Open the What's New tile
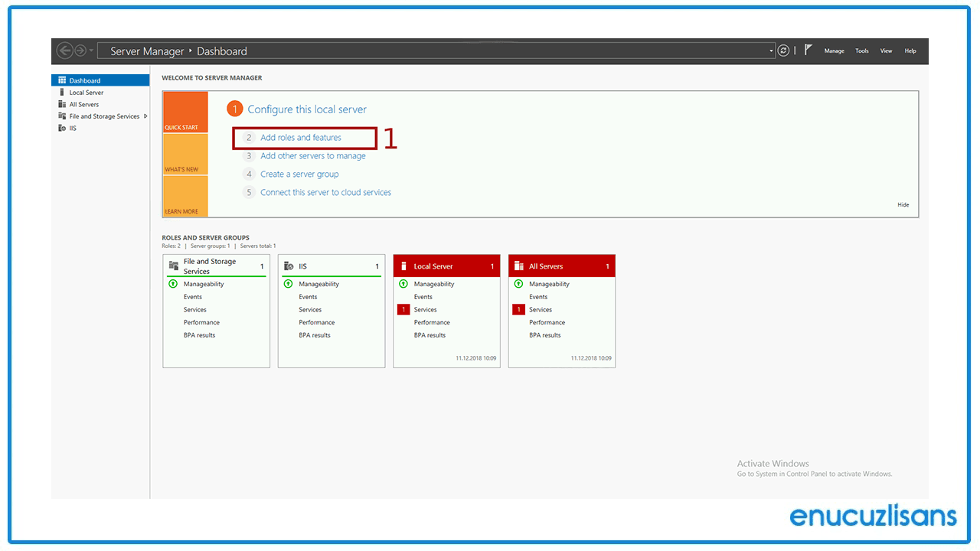This screenshot has height=551, width=980. click(185, 155)
